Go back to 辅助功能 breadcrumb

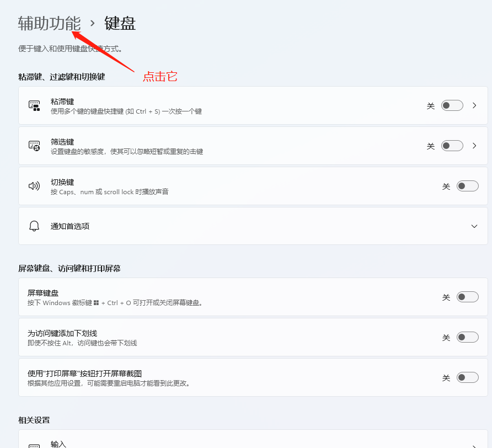pyautogui.click(x=49, y=24)
